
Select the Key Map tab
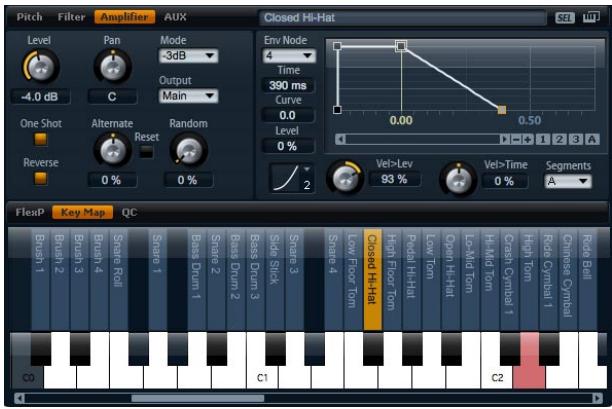(83, 212)
